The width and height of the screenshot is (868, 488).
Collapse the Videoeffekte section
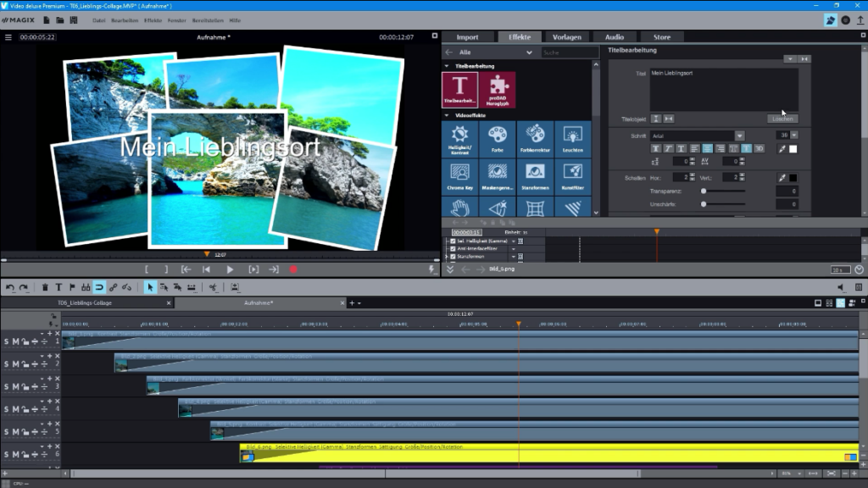click(x=447, y=114)
